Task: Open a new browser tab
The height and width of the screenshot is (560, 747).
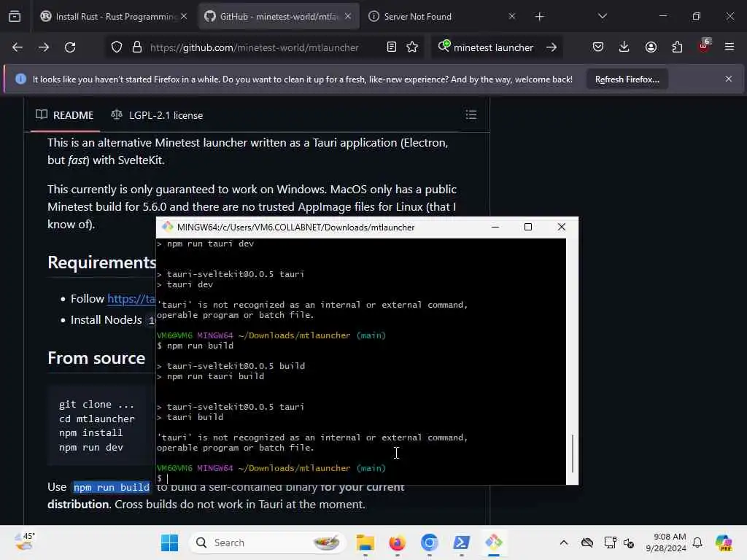Action: click(539, 17)
